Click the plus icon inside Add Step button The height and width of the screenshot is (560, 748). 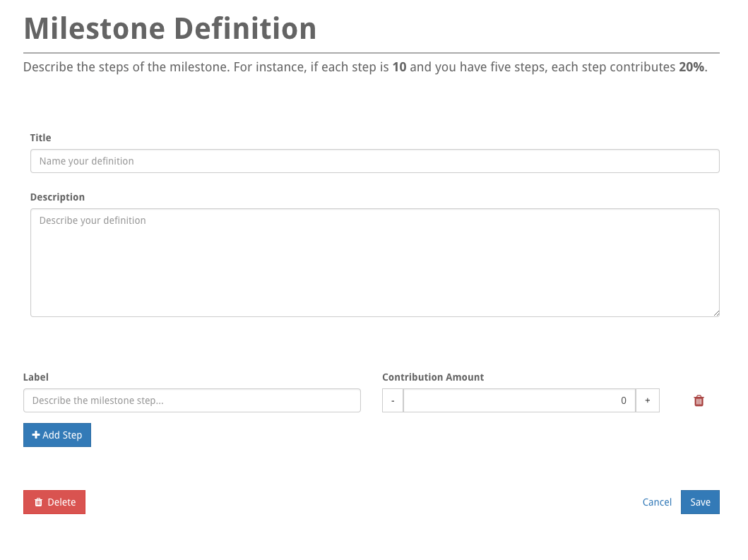[36, 434]
